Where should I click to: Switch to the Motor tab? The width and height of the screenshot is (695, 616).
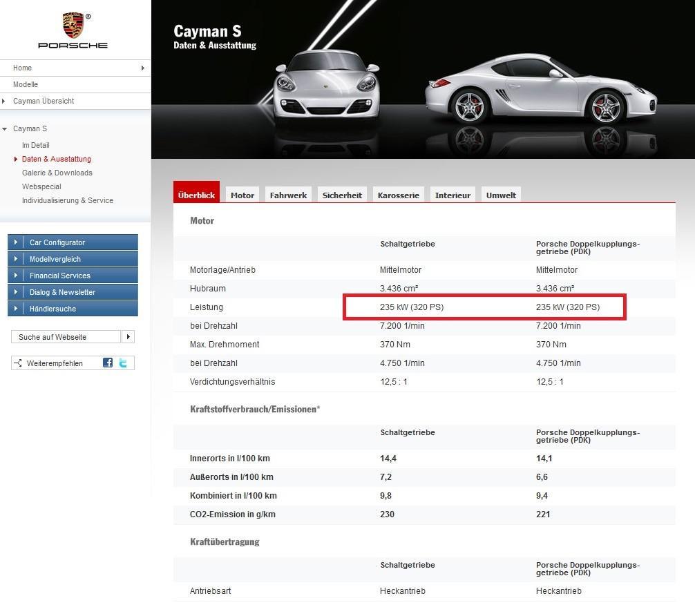pyautogui.click(x=242, y=195)
